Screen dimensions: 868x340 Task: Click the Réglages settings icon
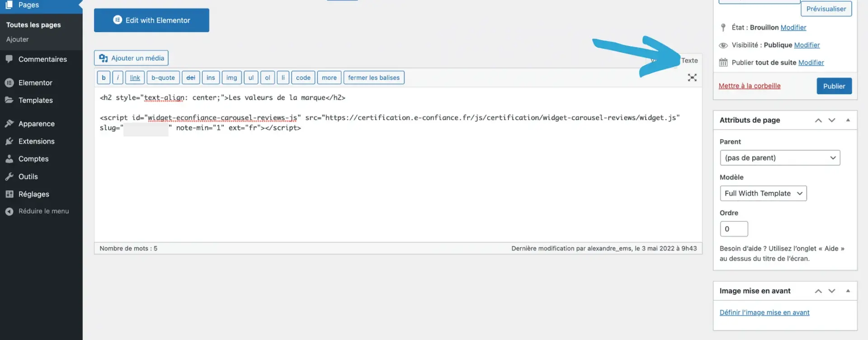(x=9, y=194)
